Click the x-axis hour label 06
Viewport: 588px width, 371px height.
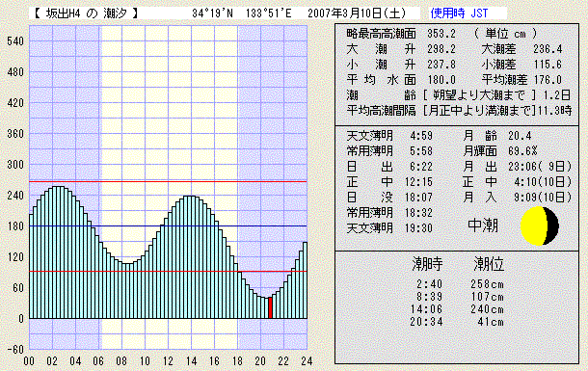[x=98, y=361]
